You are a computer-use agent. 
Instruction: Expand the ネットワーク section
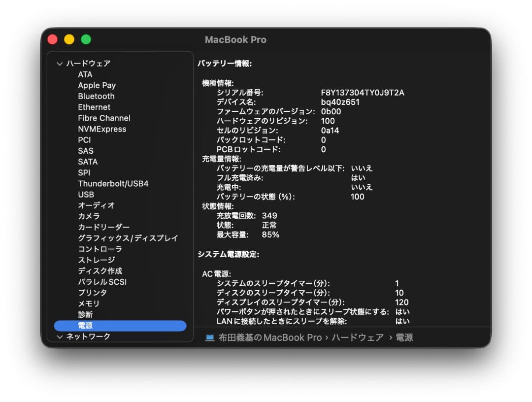60,336
